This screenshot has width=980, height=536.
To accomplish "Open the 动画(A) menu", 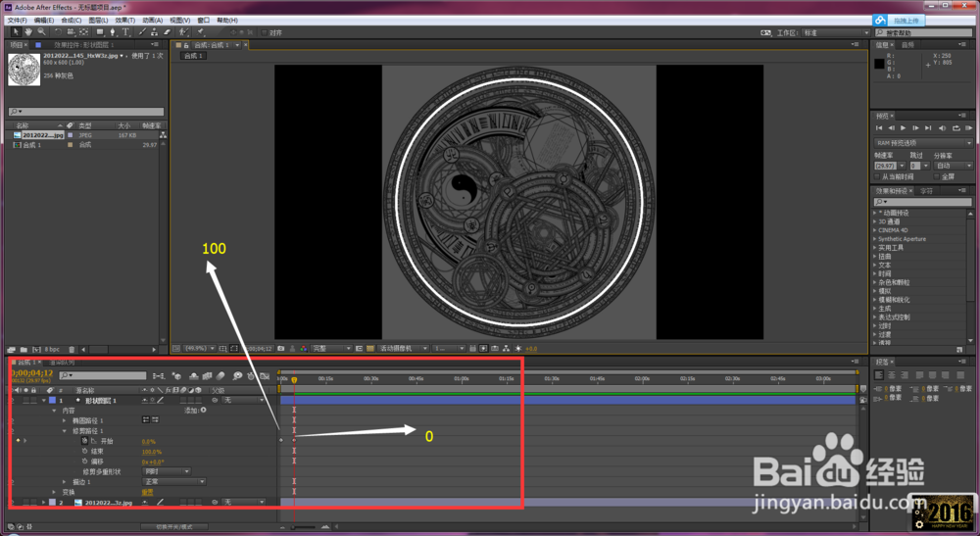I will pos(153,20).
